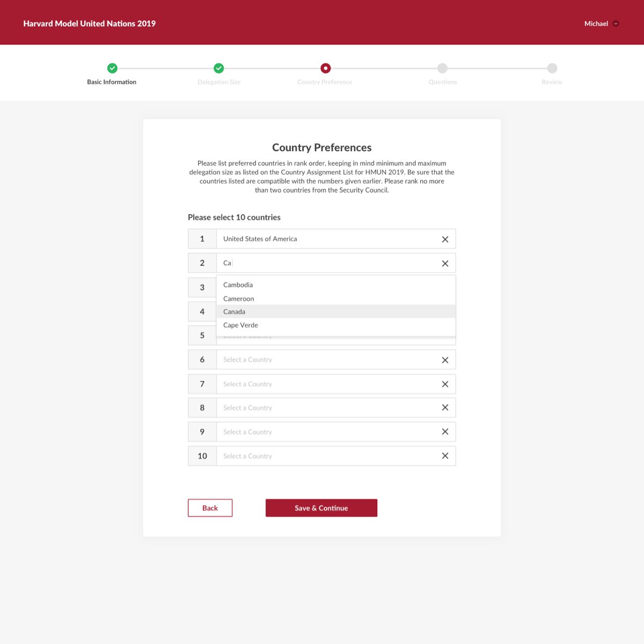Click the Back button

[x=210, y=508]
